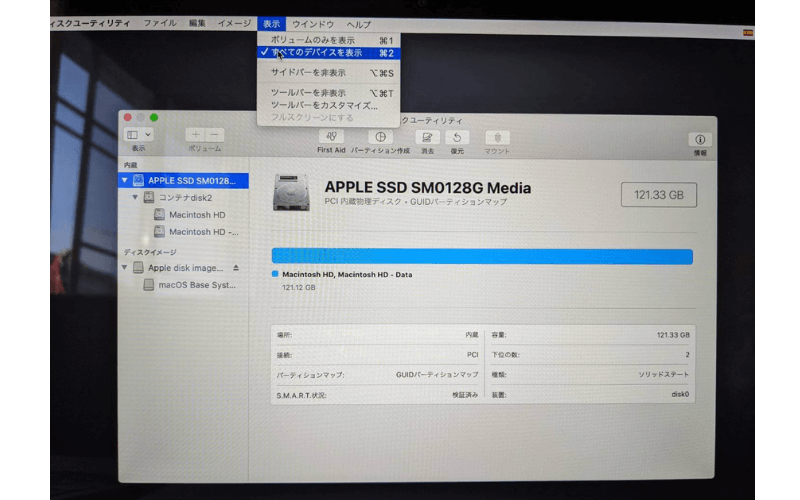Open the ウインドウ menu
The height and width of the screenshot is (500, 800).
(x=313, y=24)
